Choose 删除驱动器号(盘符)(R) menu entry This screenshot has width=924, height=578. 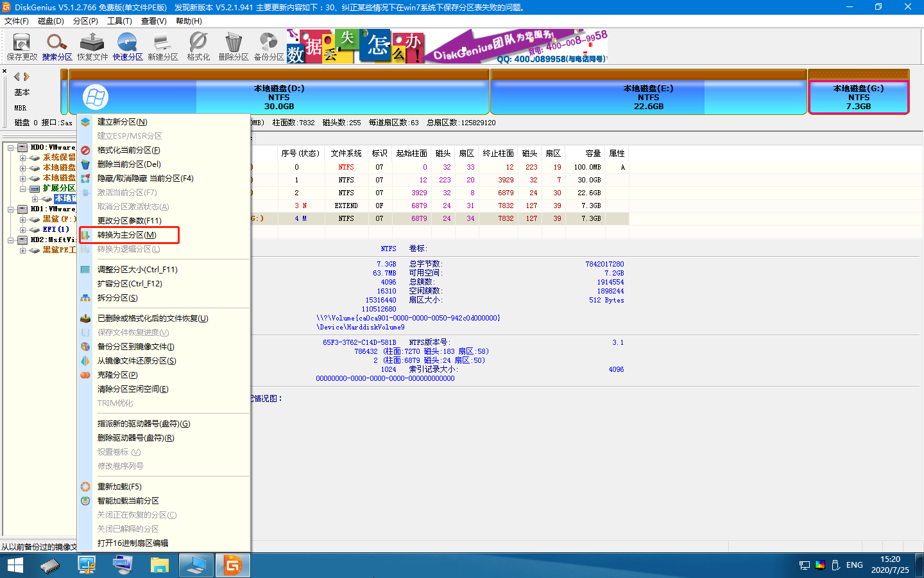point(164,438)
